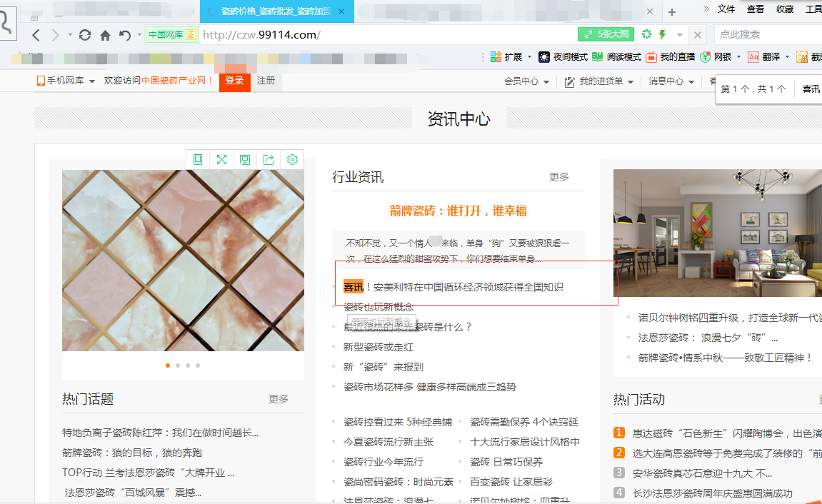Click the living room interior photo
The width and height of the screenshot is (822, 504).
tap(718, 233)
